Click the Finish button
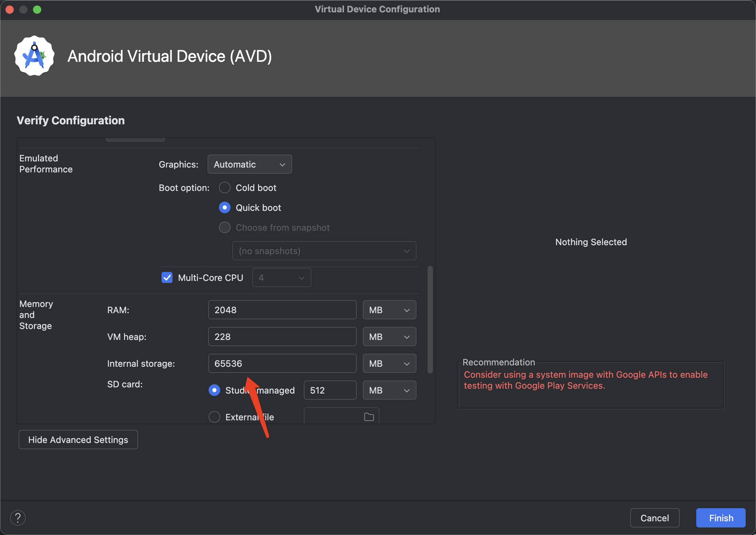This screenshot has width=756, height=535. coord(721,518)
